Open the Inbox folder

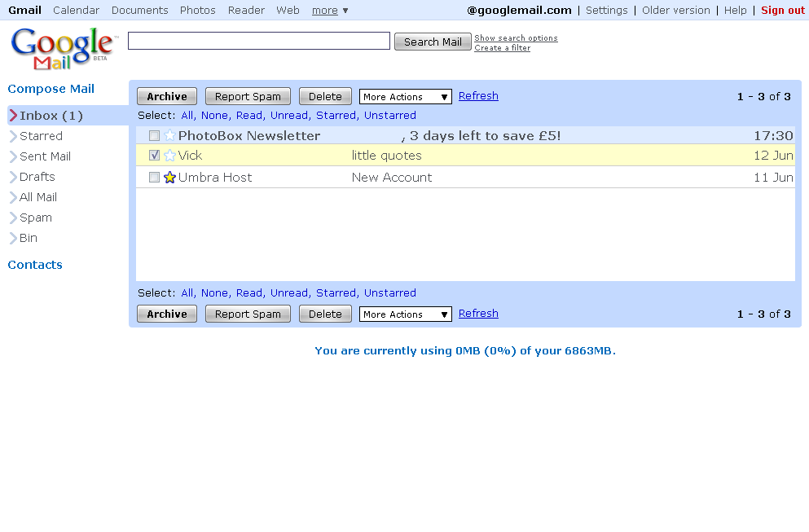click(51, 116)
